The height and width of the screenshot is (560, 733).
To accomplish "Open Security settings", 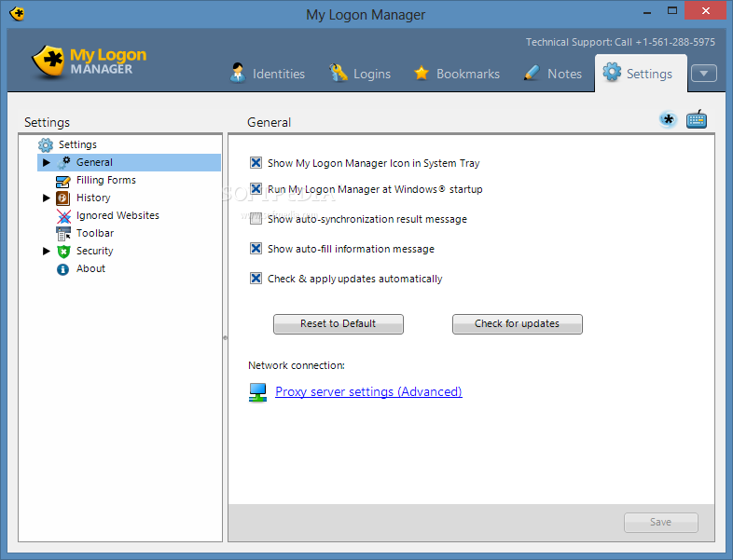I will pos(95,251).
